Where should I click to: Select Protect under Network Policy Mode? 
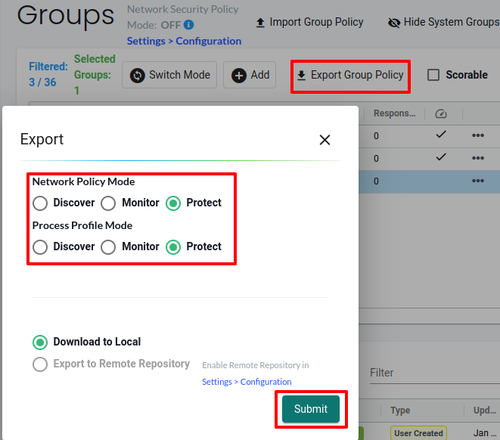[x=173, y=203]
